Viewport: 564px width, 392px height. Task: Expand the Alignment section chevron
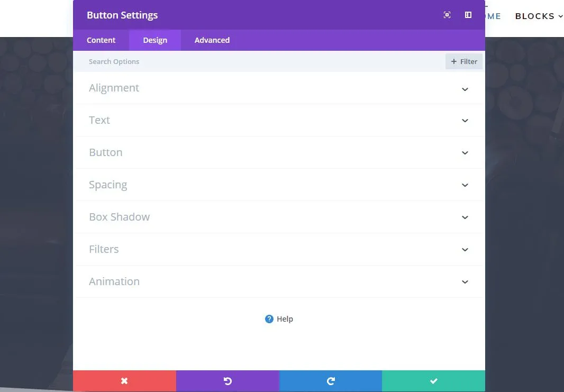[x=465, y=89]
